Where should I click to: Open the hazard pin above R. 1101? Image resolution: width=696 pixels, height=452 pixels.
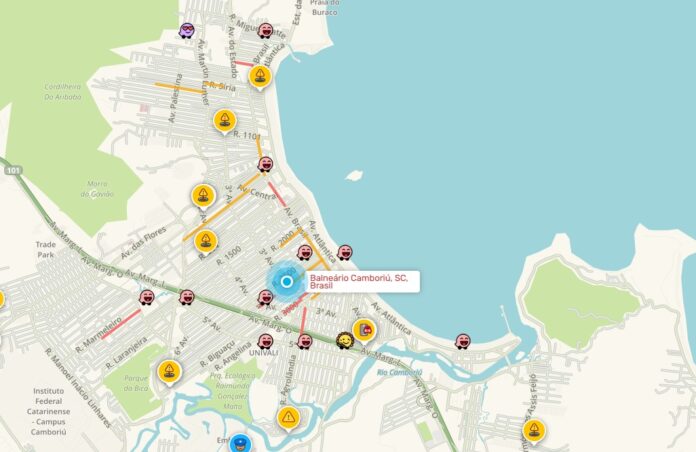pos(225,122)
